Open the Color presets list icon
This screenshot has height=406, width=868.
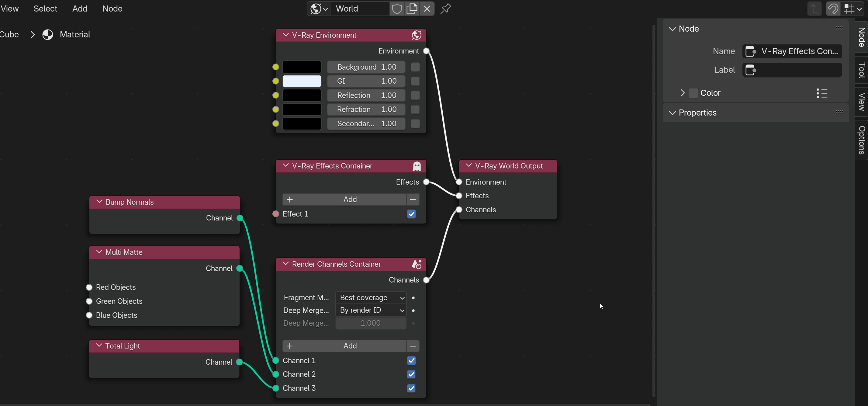point(822,93)
